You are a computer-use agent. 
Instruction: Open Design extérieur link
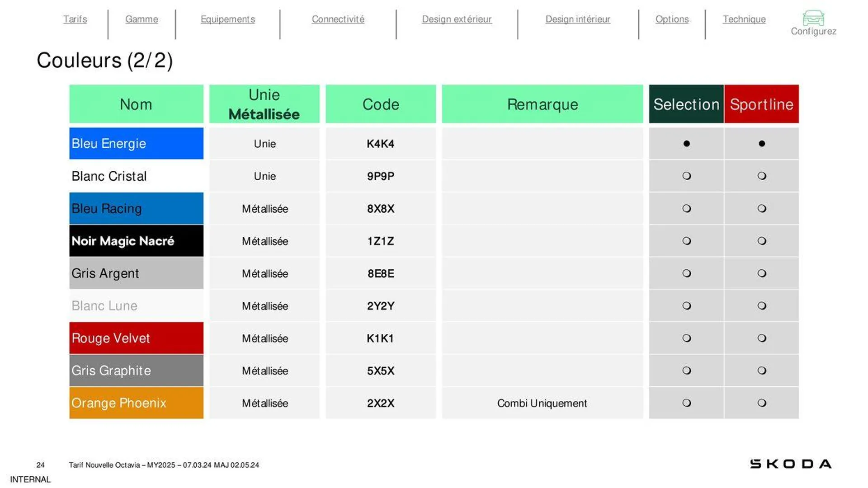click(457, 19)
